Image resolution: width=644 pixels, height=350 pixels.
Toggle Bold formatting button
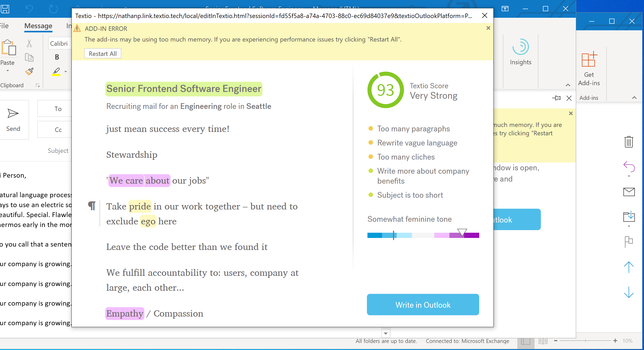(57, 57)
